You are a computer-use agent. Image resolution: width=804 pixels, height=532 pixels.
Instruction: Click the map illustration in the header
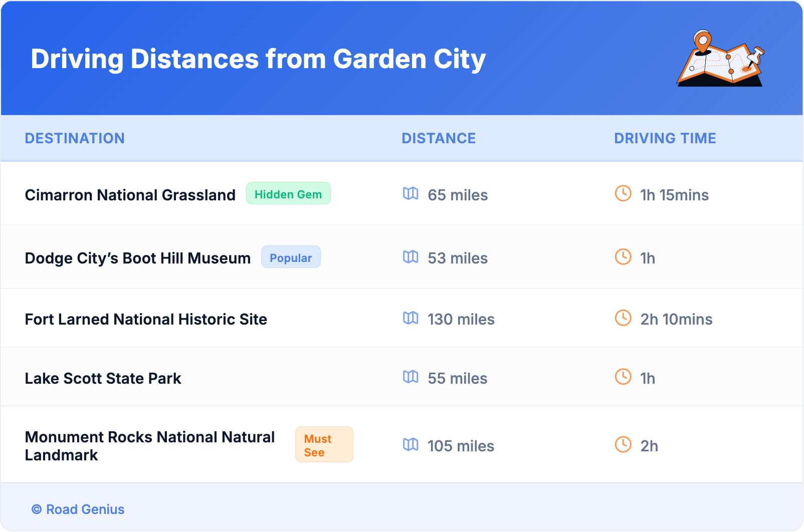(x=720, y=59)
